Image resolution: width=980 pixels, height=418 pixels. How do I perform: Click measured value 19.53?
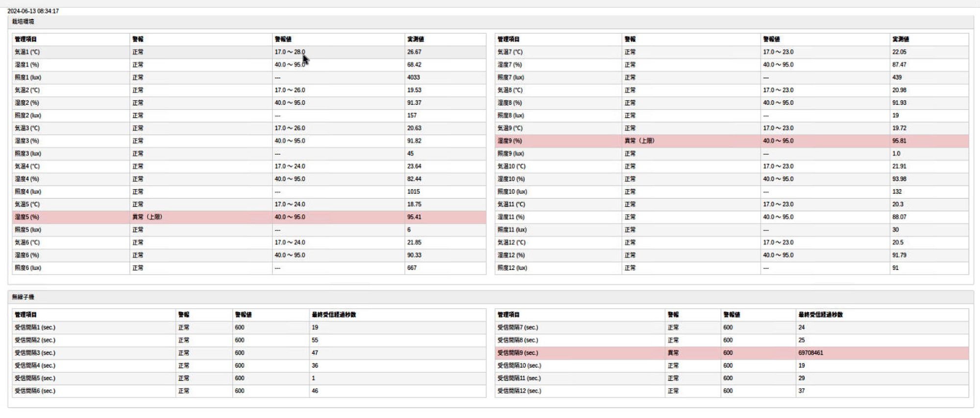tap(414, 90)
